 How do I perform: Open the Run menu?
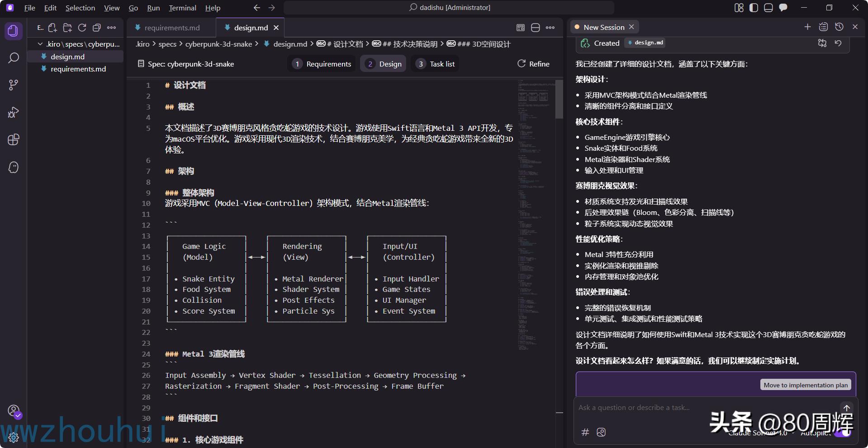(x=153, y=8)
